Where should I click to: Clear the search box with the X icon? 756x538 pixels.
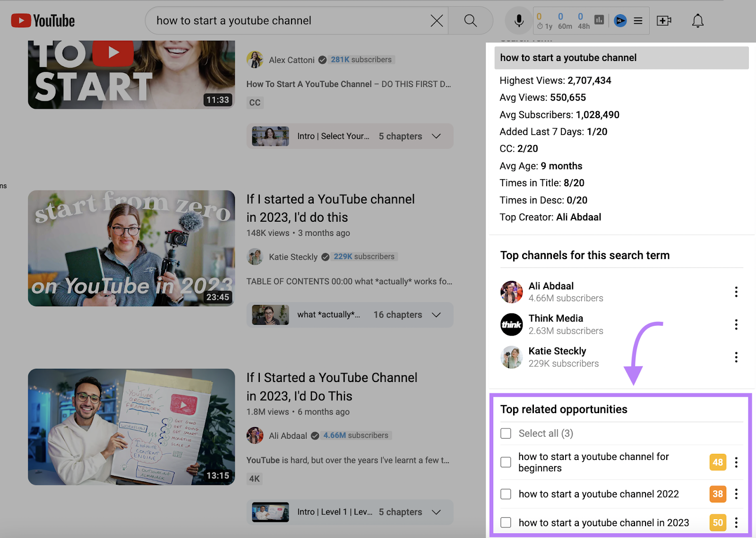(x=437, y=21)
